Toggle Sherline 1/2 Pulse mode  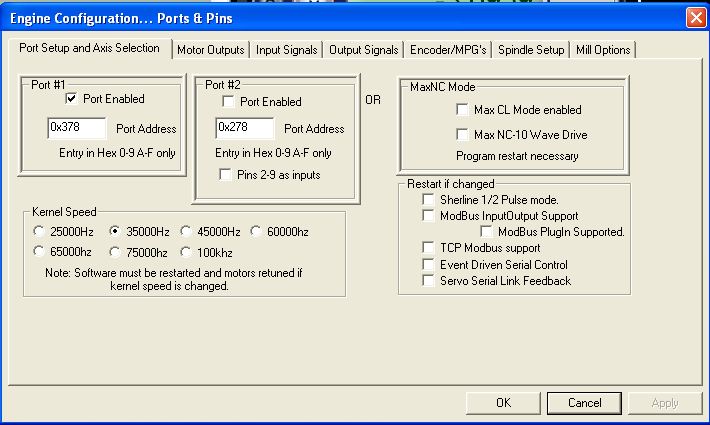coord(429,200)
